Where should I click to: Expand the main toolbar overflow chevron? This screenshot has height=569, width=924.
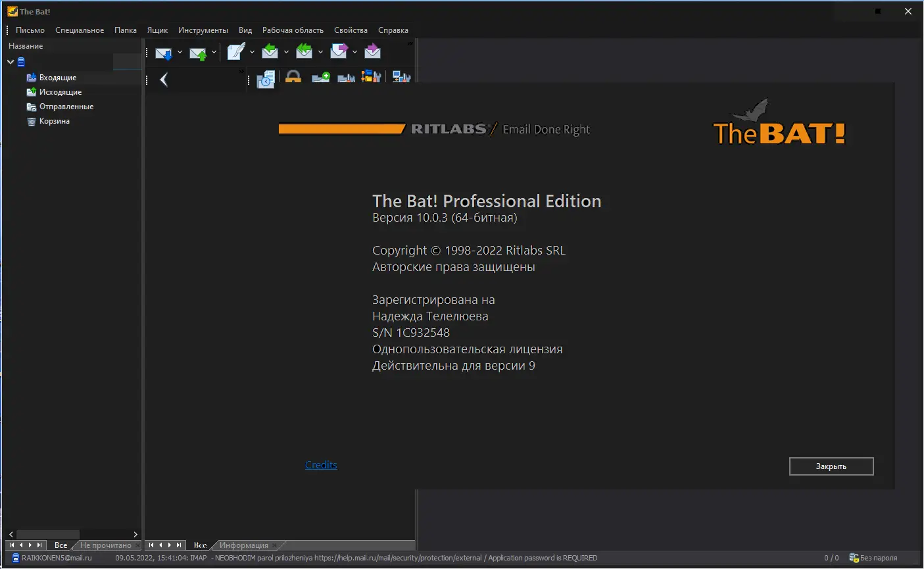410,43
